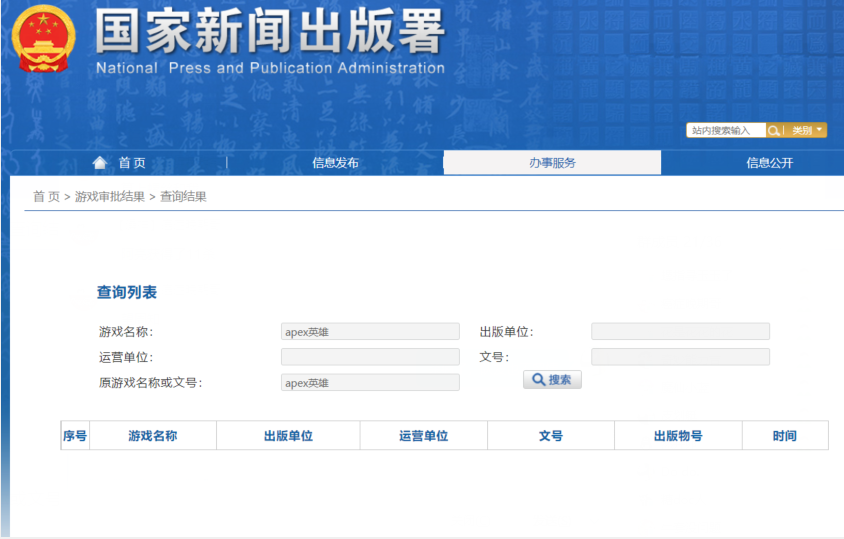Open the 类别 category dropdown
The image size is (844, 539).
pyautogui.click(x=807, y=130)
